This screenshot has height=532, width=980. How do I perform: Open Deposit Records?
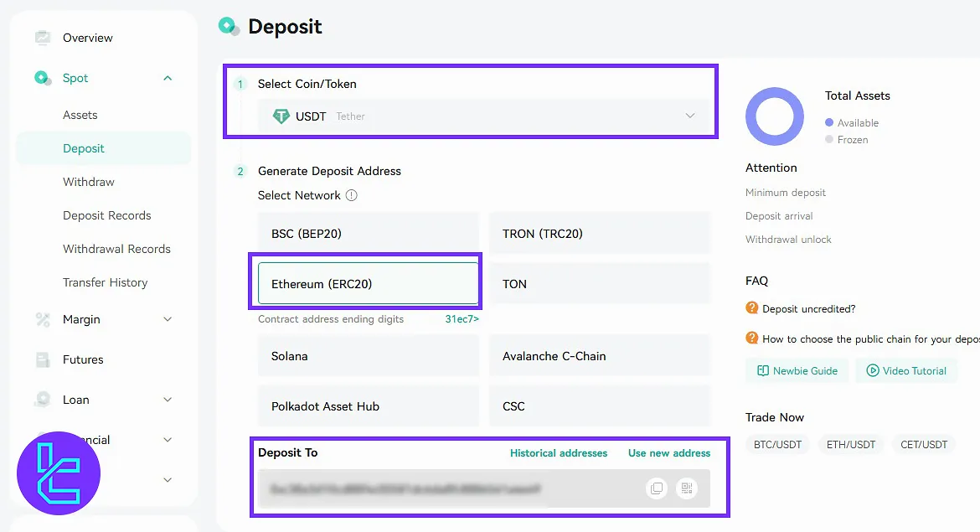(107, 215)
